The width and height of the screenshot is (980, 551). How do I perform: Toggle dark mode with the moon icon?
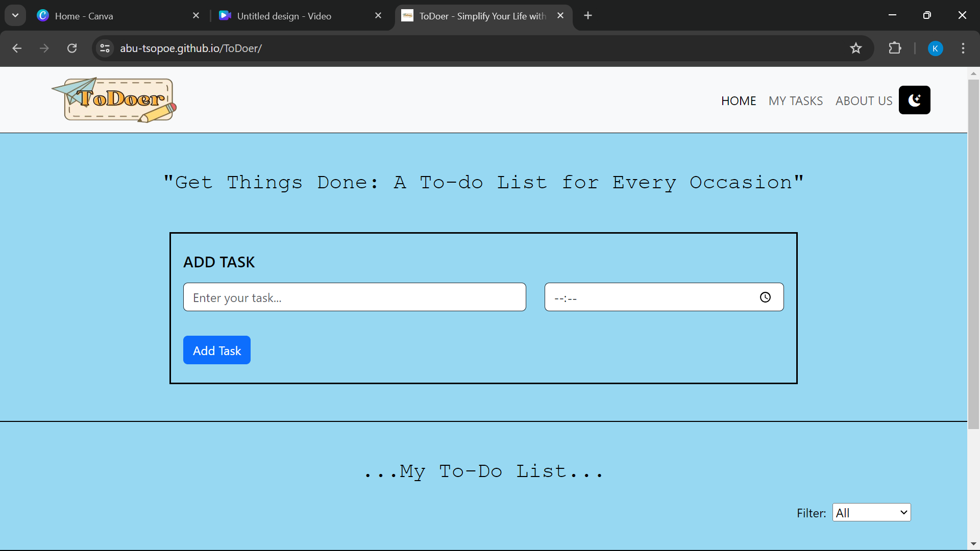coord(915,100)
